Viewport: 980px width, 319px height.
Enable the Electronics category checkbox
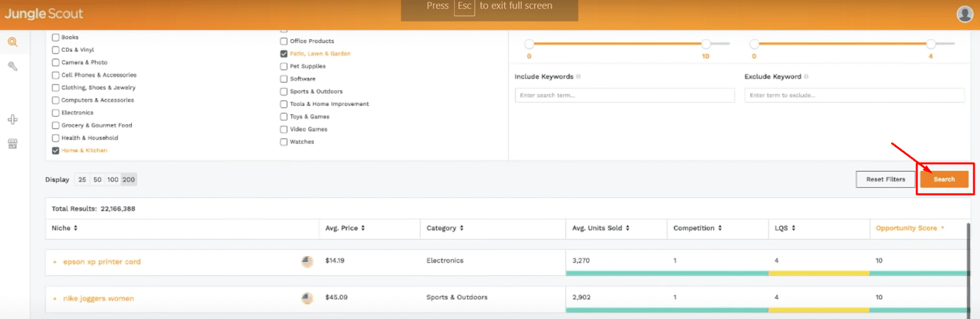point(56,113)
